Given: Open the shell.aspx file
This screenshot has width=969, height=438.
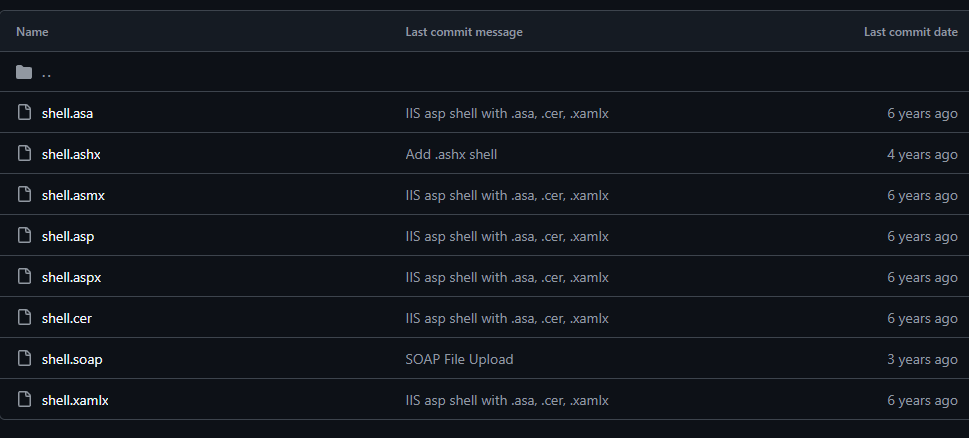Looking at the screenshot, I should click(71, 277).
